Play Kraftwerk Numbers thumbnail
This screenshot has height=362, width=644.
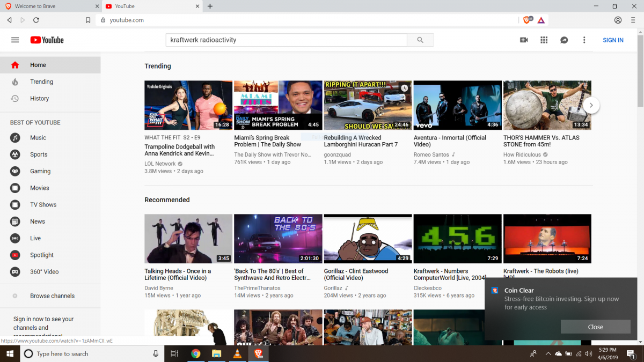tap(458, 239)
